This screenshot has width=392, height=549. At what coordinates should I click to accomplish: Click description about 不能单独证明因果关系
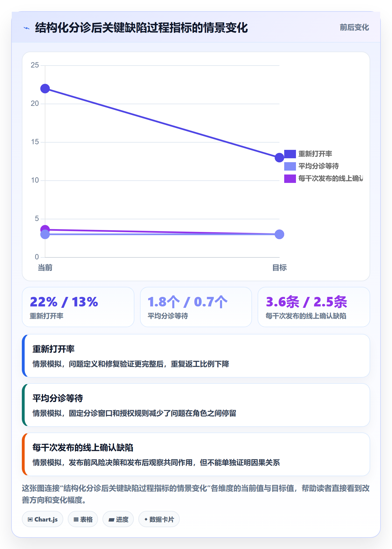point(156,462)
